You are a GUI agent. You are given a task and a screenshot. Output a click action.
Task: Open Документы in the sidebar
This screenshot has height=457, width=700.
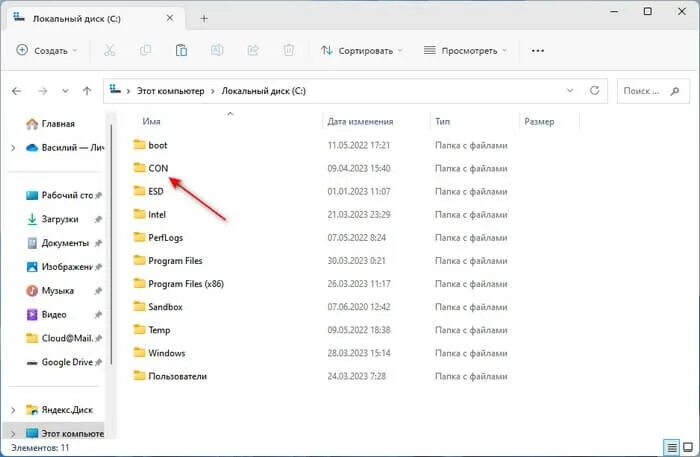[63, 243]
